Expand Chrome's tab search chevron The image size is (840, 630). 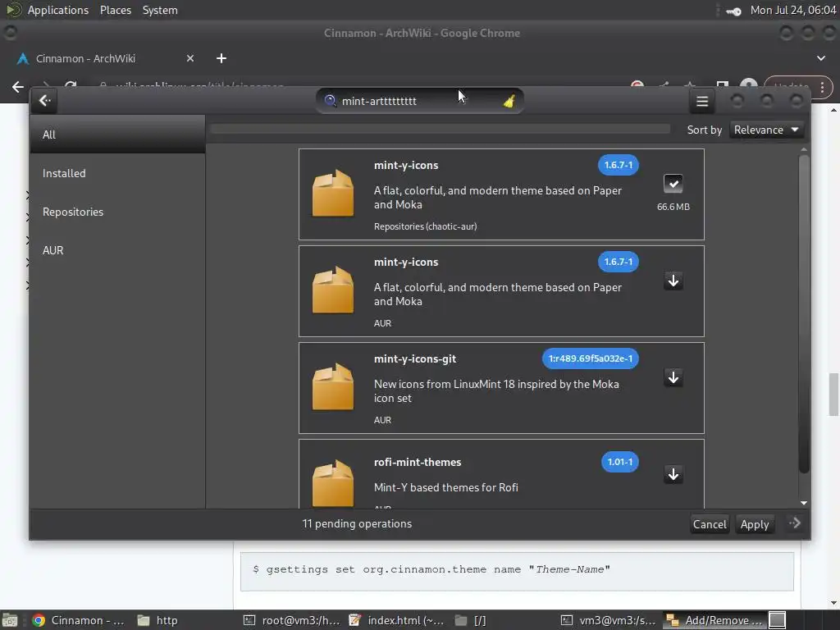(x=820, y=58)
